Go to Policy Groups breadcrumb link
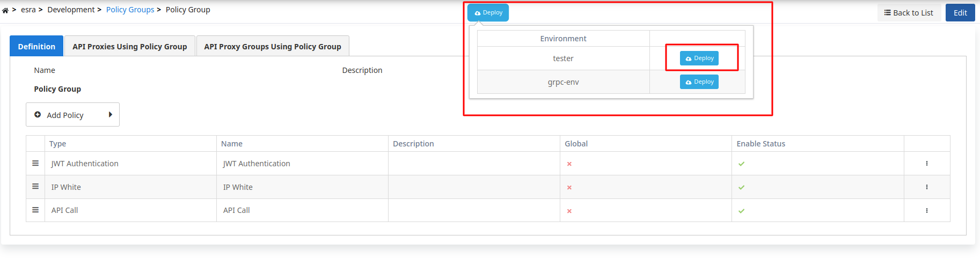 click(130, 10)
